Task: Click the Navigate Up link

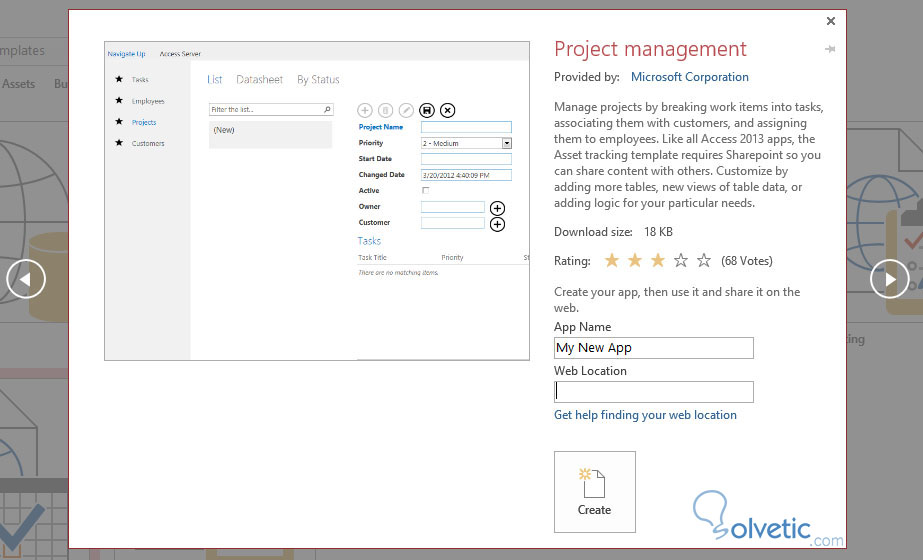Action: coord(126,54)
